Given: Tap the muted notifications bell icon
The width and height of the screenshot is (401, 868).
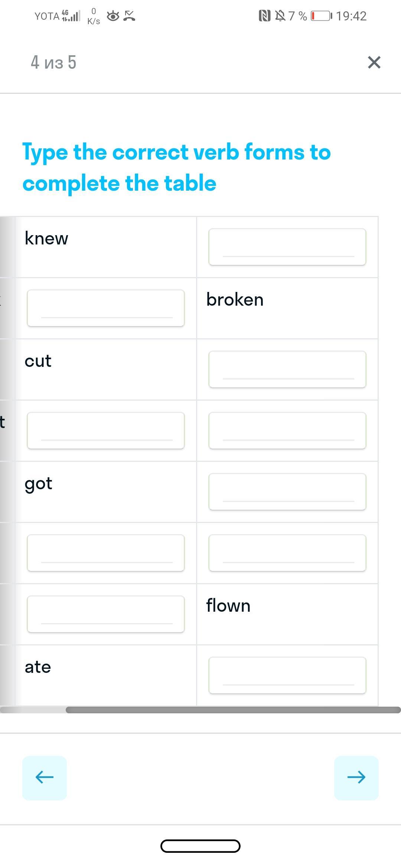Looking at the screenshot, I should click(x=280, y=16).
